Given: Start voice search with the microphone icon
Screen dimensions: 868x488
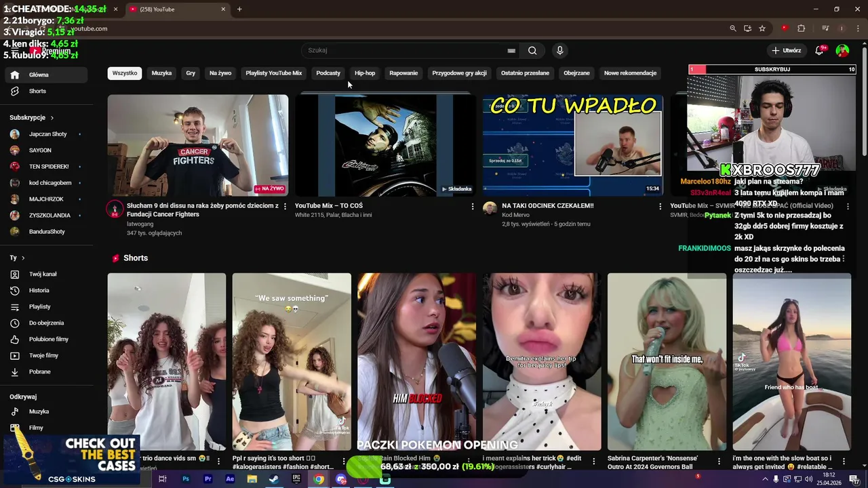Looking at the screenshot, I should click(x=559, y=50).
